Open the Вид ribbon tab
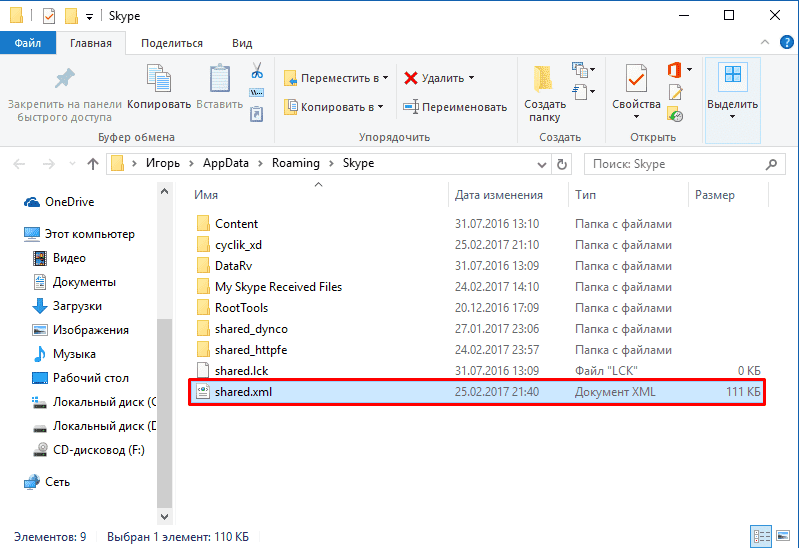Screen dimensions: 799x548 [x=242, y=43]
